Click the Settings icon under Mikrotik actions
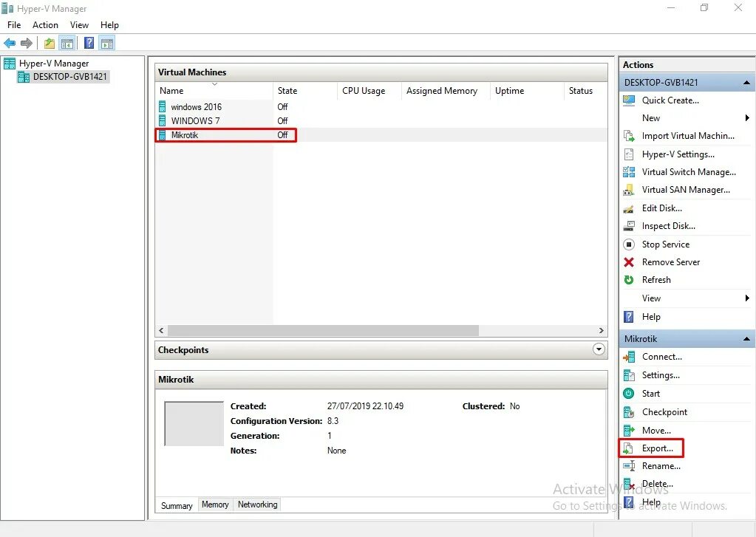This screenshot has width=756, height=537. 629,375
